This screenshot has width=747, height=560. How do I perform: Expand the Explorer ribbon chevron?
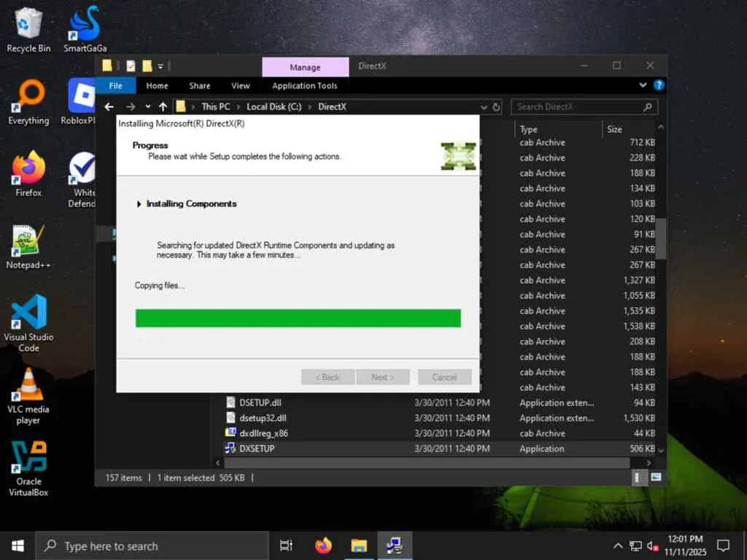point(643,85)
